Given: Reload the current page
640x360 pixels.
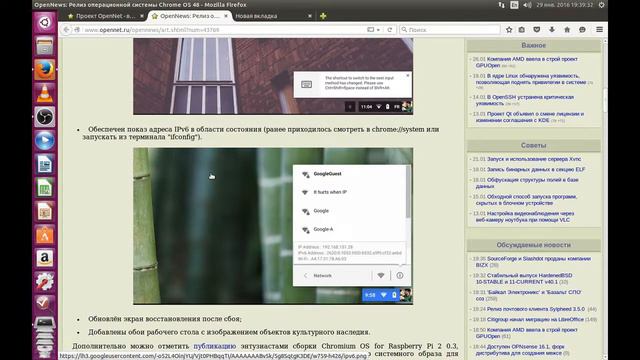Looking at the screenshot, I should point(390,29).
